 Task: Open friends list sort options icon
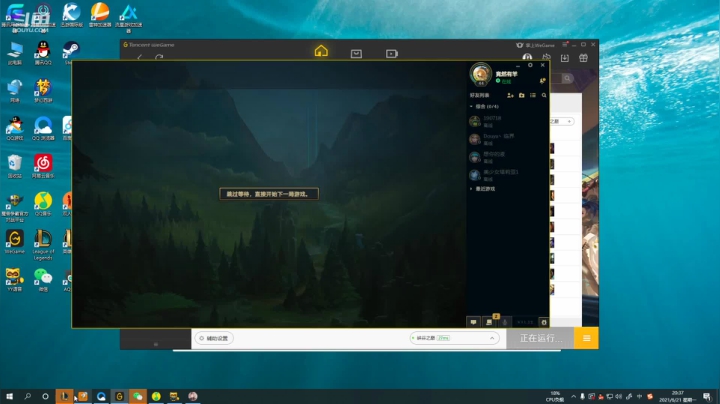[x=533, y=95]
